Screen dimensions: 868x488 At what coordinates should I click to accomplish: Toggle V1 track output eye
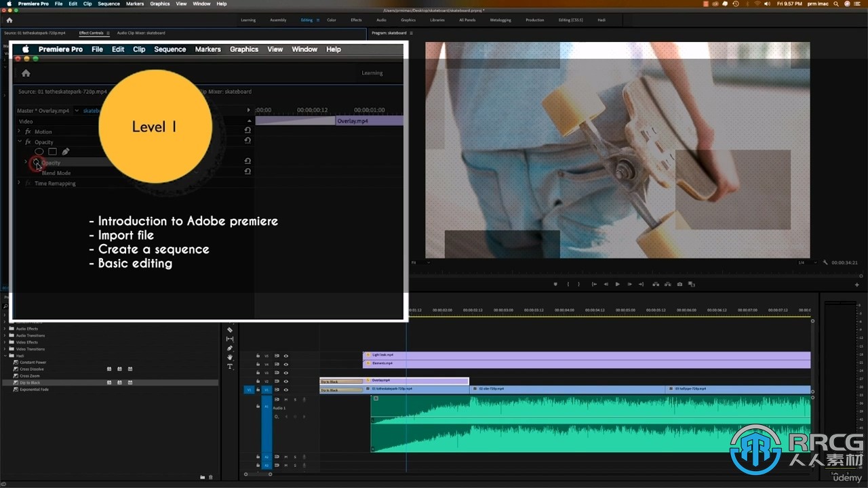(286, 390)
